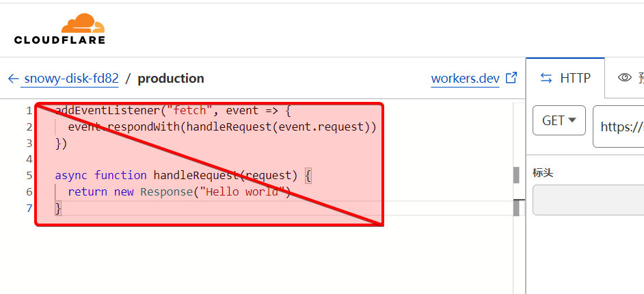The width and height of the screenshot is (644, 294).
Task: Open the snowy-disk-fd82 worker link
Action: pos(71,79)
